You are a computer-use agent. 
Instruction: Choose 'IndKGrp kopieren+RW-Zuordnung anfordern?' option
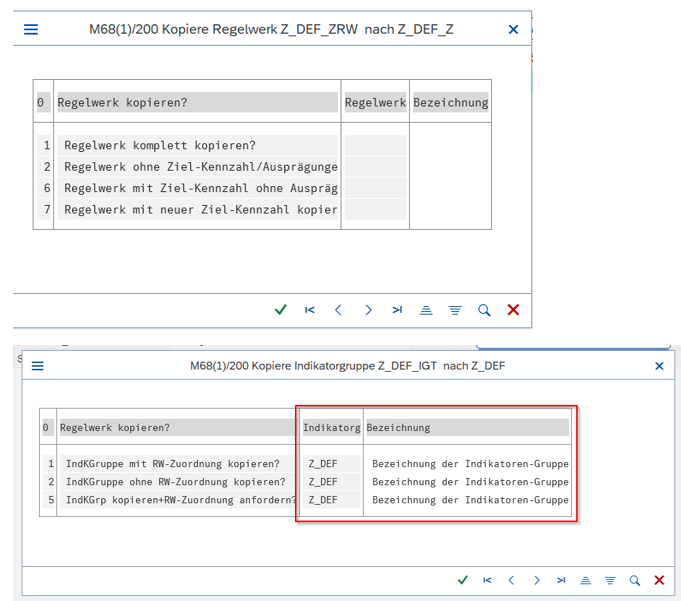coord(178,500)
